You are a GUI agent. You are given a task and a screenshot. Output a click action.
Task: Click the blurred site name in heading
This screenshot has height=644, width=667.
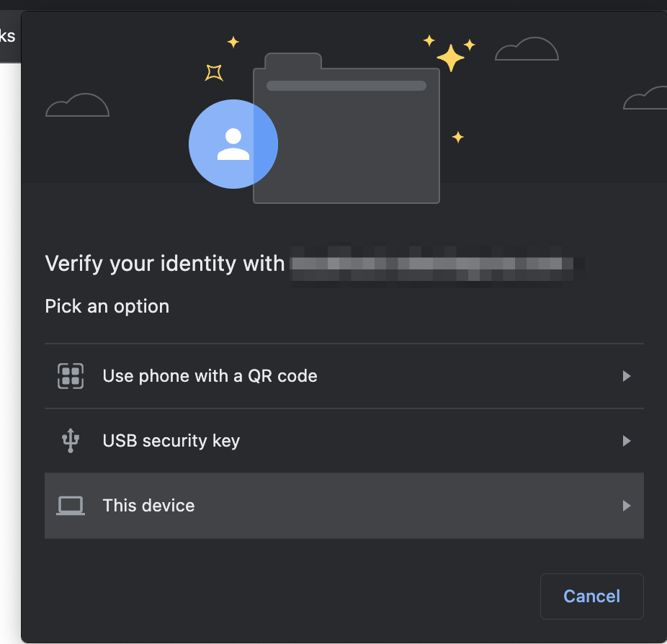(436, 264)
